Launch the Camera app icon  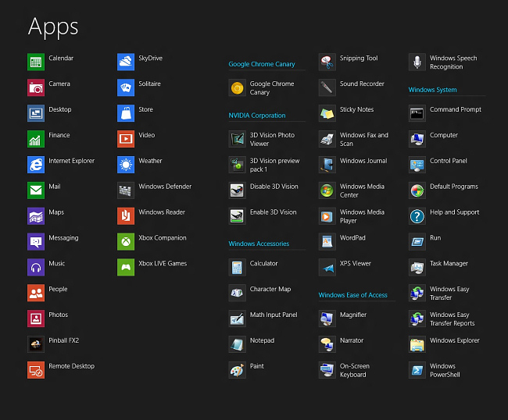coord(36,87)
